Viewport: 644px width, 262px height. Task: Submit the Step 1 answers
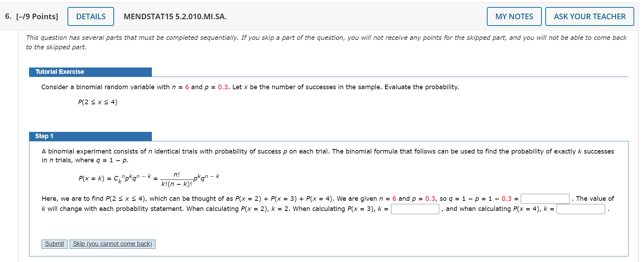pos(54,244)
